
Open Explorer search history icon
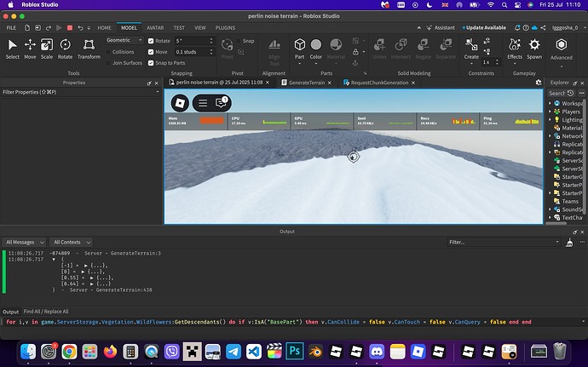click(x=571, y=93)
